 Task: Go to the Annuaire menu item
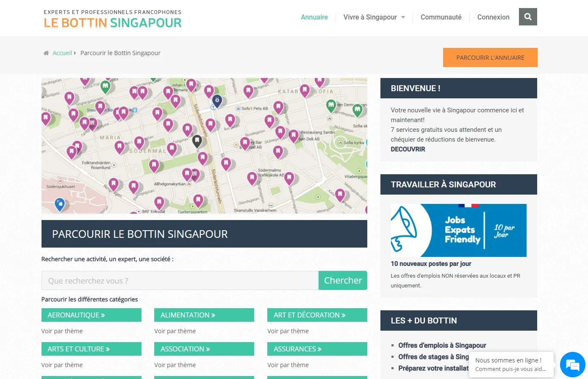pyautogui.click(x=314, y=17)
